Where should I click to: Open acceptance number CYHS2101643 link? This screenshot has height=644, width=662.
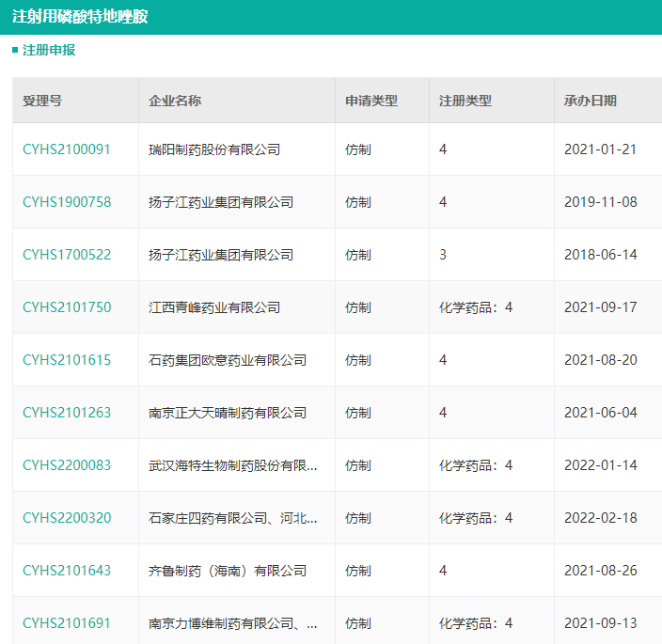(x=67, y=571)
